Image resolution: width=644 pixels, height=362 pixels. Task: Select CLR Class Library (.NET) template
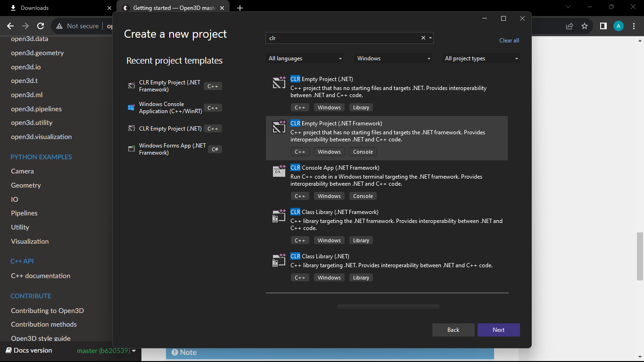pos(387,267)
